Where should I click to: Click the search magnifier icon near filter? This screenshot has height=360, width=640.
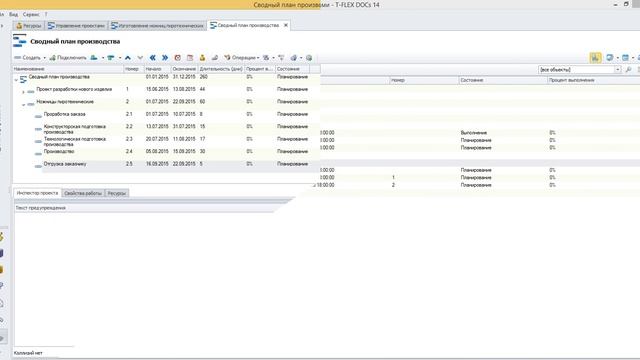(629, 70)
